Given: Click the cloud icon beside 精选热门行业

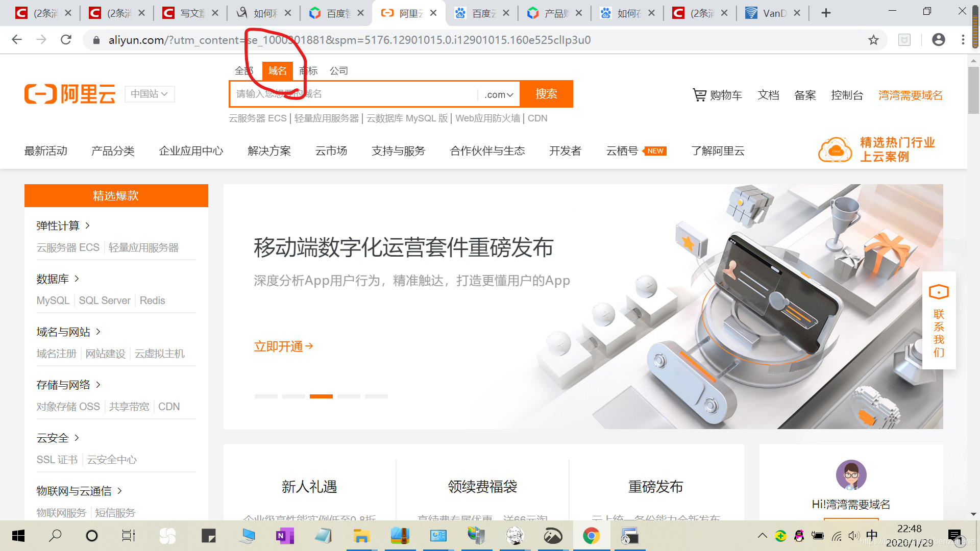Looking at the screenshot, I should [834, 149].
